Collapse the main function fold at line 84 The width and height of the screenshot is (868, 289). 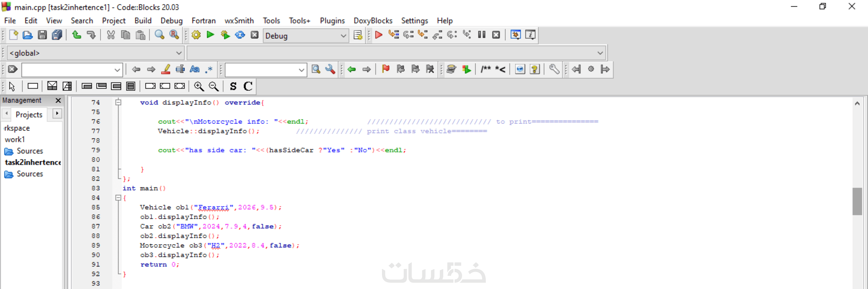[118, 198]
